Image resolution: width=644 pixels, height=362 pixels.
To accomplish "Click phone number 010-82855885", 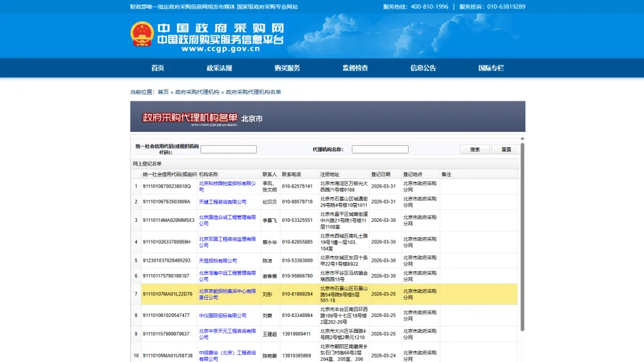I will coord(298,242).
